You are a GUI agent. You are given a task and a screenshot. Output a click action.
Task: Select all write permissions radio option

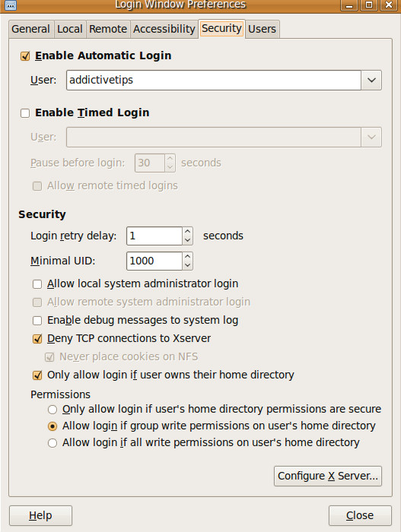pos(53,443)
